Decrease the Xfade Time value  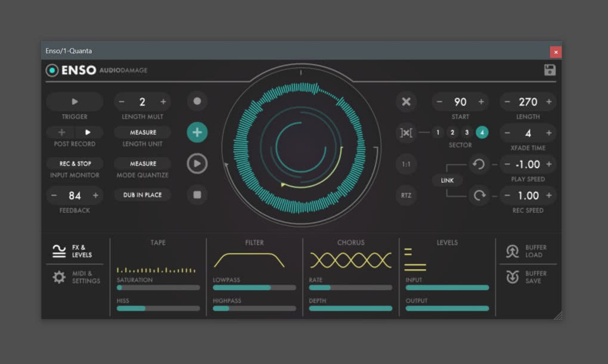507,133
